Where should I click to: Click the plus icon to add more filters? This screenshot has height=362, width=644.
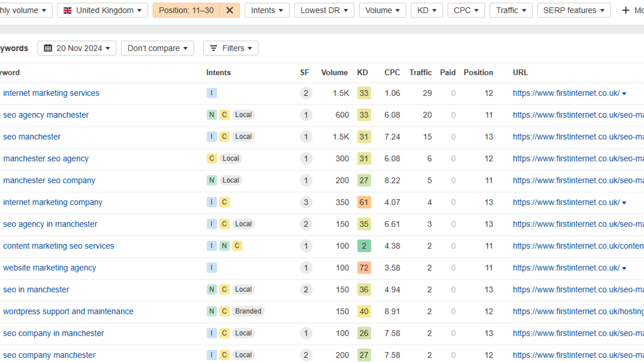point(626,10)
